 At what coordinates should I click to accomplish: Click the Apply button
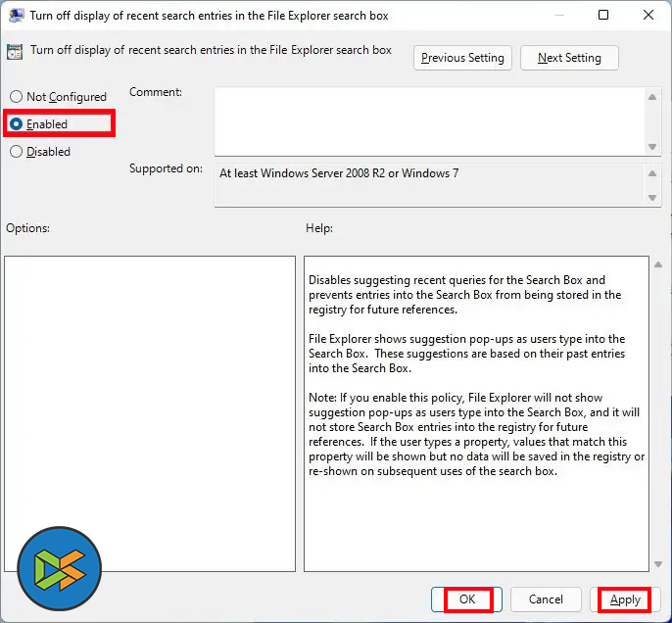click(x=625, y=599)
